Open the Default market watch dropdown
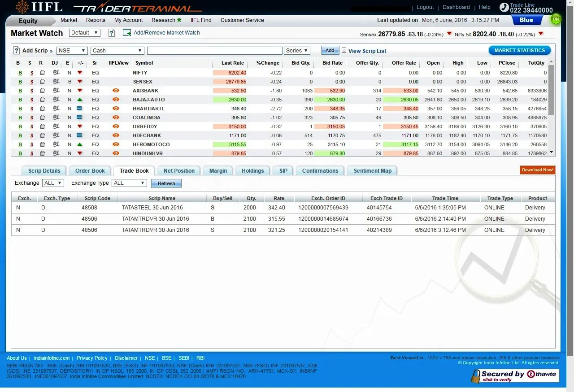Image resolution: width=574 pixels, height=392 pixels. pos(85,33)
